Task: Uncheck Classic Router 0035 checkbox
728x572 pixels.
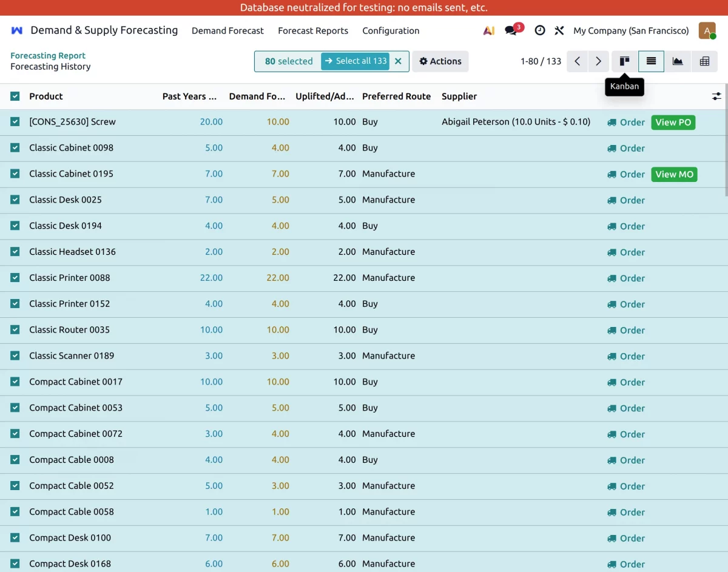Action: coord(15,330)
